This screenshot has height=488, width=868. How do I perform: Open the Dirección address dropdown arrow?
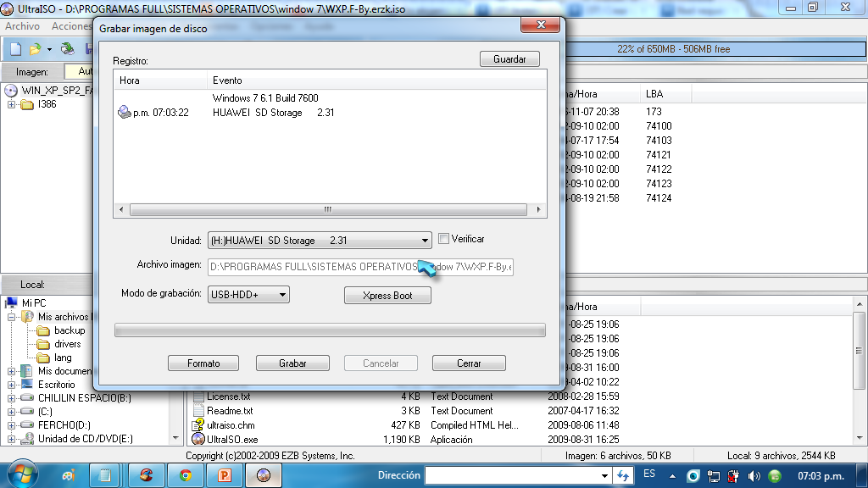pyautogui.click(x=604, y=476)
